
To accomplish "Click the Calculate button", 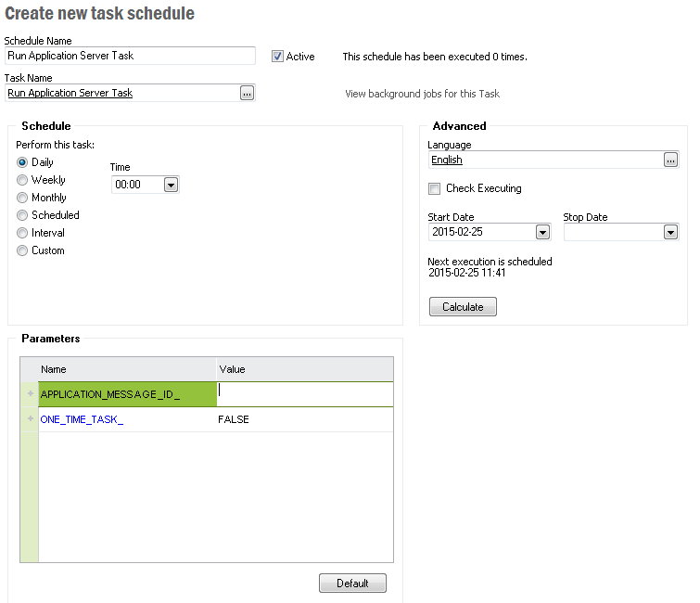I will 463,307.
